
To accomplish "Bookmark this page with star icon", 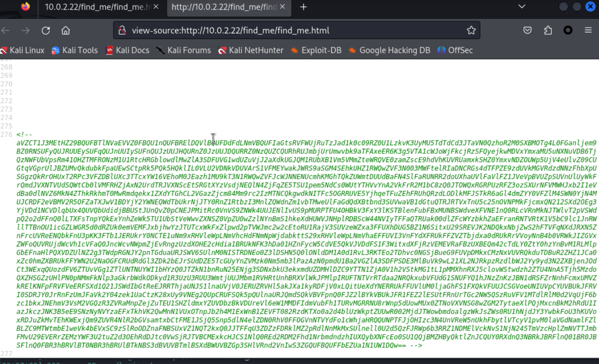I will 471,30.
